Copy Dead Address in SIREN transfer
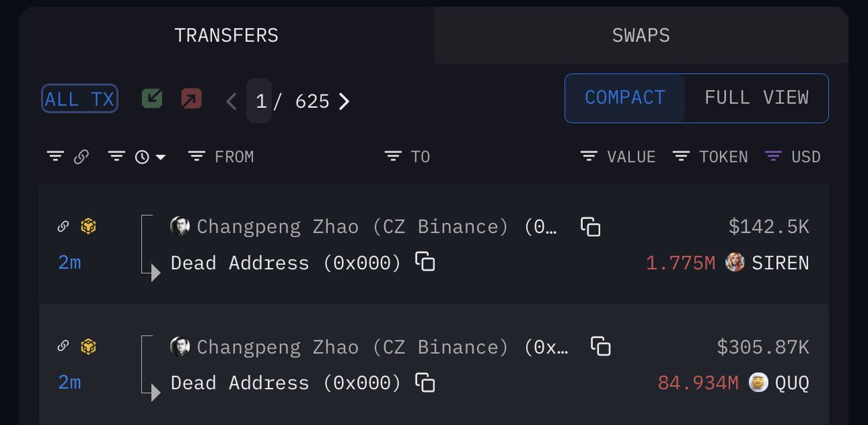Screen dimensions: 868x425 pos(425,262)
